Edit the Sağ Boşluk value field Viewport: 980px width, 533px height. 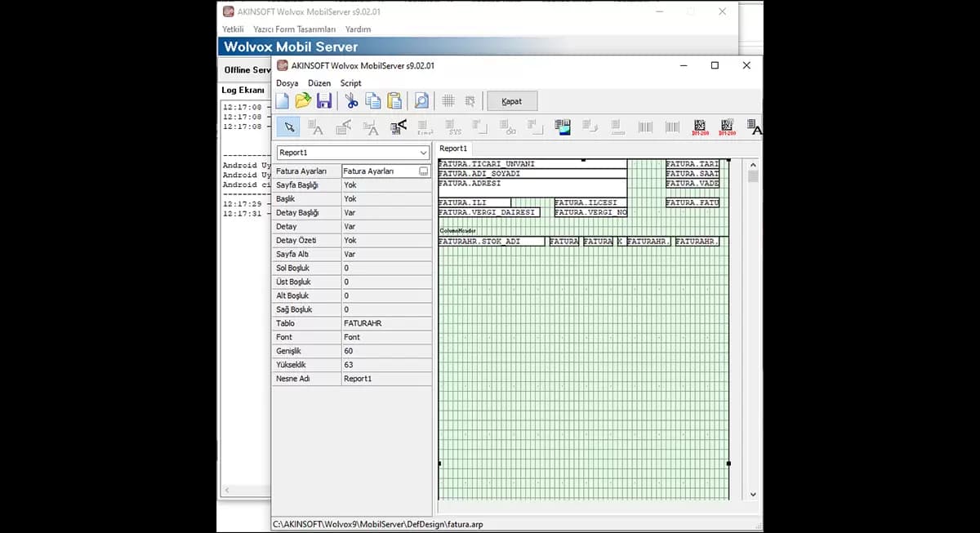click(385, 310)
